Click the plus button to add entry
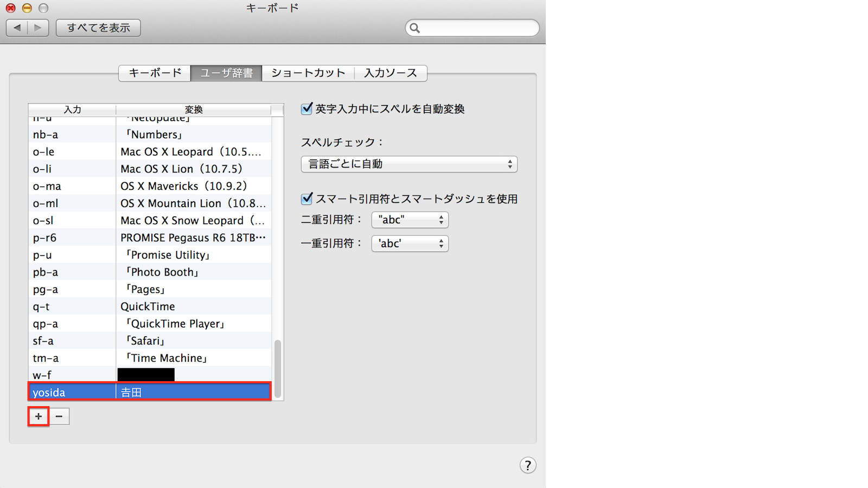Viewport: 868px width, 488px height. coord(39,416)
